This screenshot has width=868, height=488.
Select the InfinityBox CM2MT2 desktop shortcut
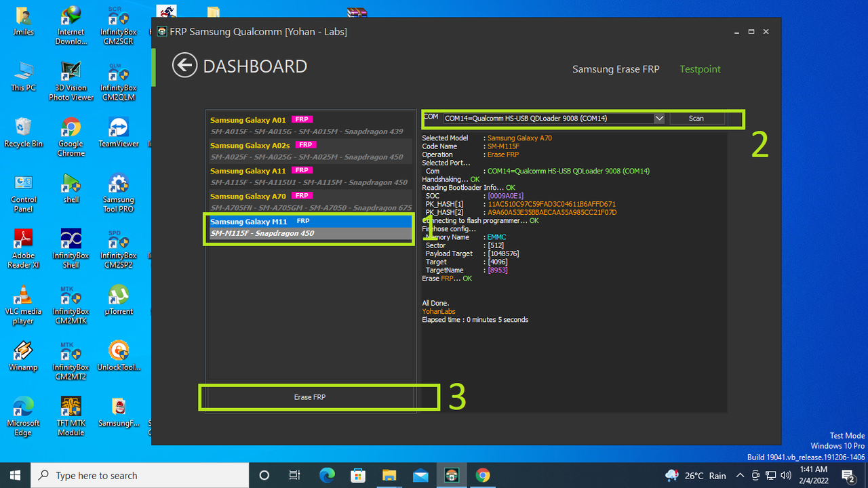coord(71,361)
